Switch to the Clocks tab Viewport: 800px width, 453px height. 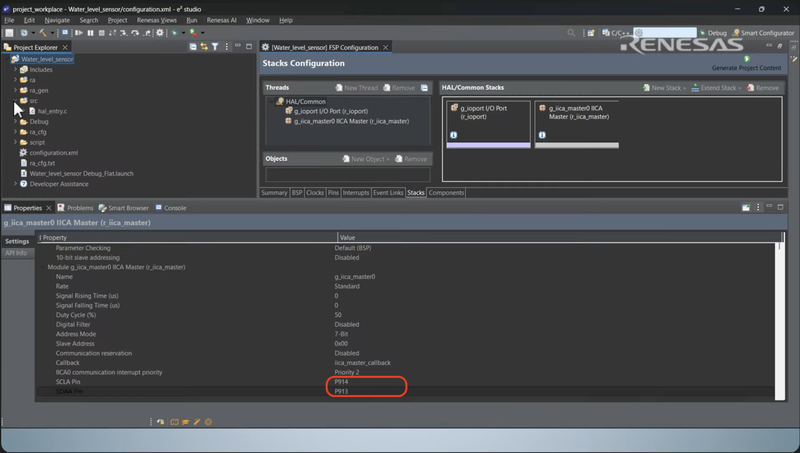click(315, 193)
